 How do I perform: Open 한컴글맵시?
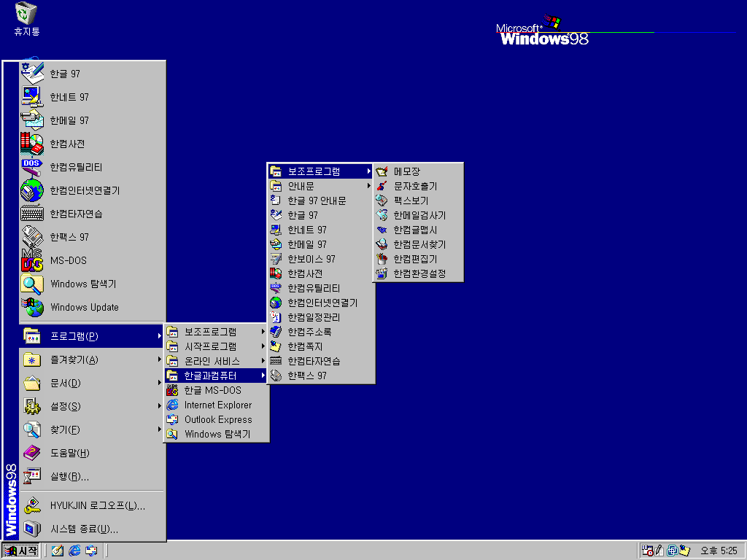click(x=418, y=230)
